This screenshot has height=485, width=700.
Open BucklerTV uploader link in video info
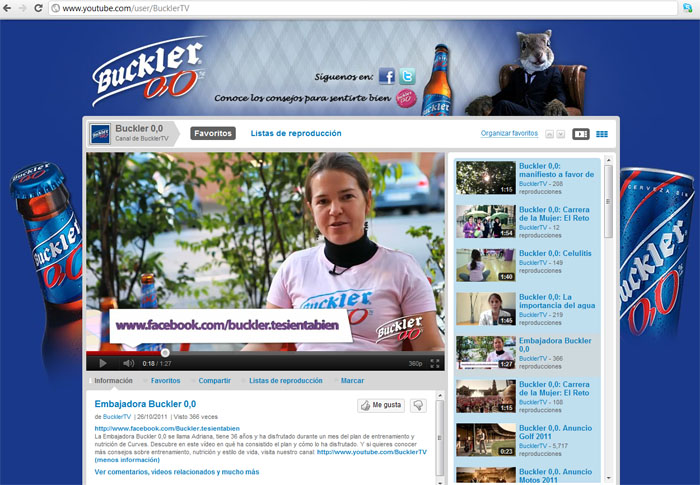[x=117, y=417]
